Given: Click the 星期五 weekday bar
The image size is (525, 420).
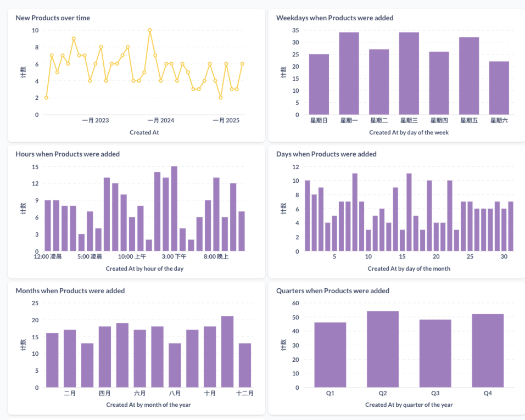Looking at the screenshot, I should pyautogui.click(x=469, y=76).
